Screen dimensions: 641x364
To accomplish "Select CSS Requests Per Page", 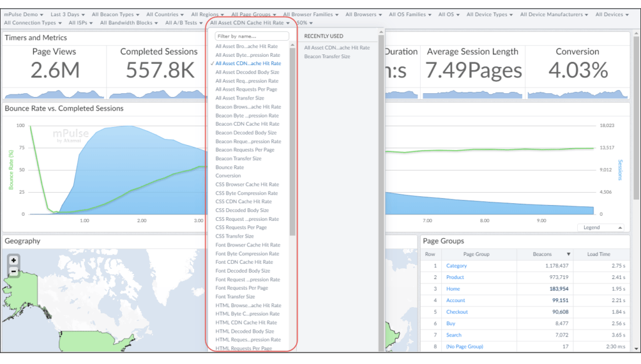I will tap(241, 228).
